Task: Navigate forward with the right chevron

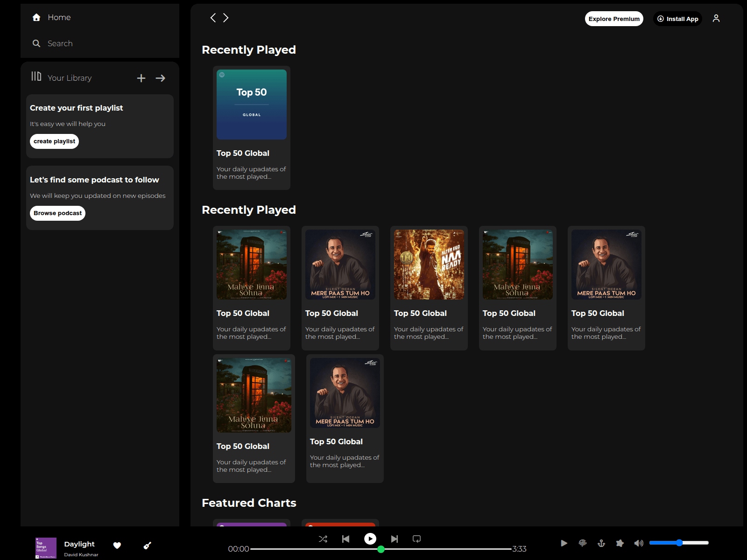Action: pos(226,18)
